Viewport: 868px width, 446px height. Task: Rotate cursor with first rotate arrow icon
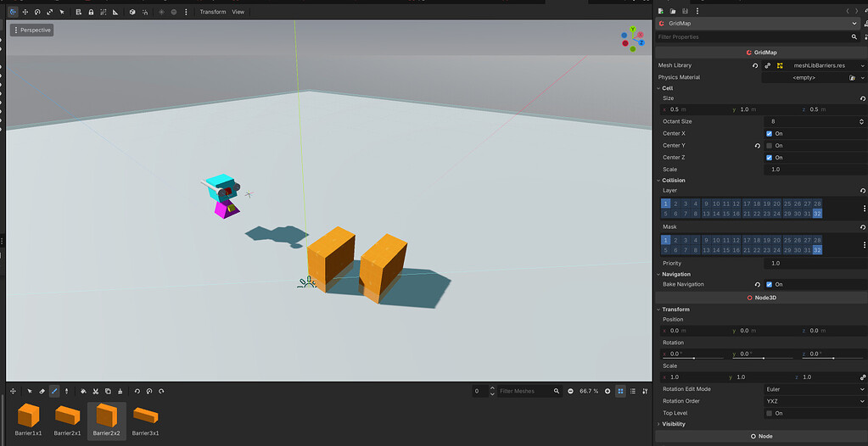(137, 391)
